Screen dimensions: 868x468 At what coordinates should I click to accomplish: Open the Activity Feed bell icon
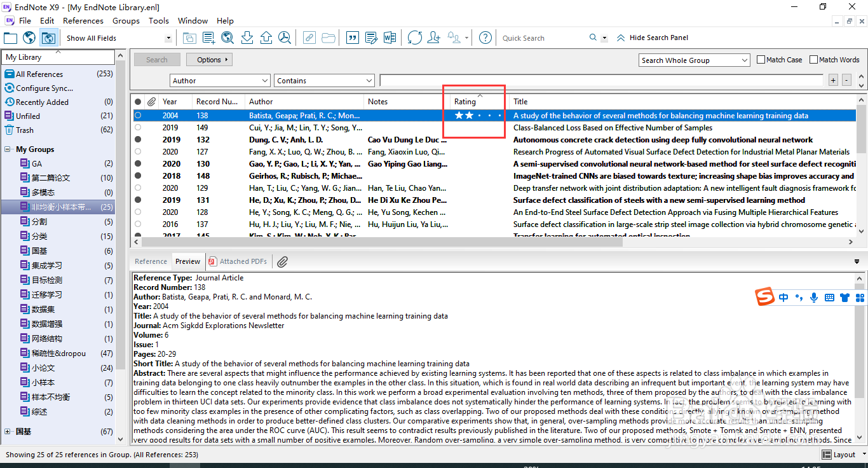(454, 38)
